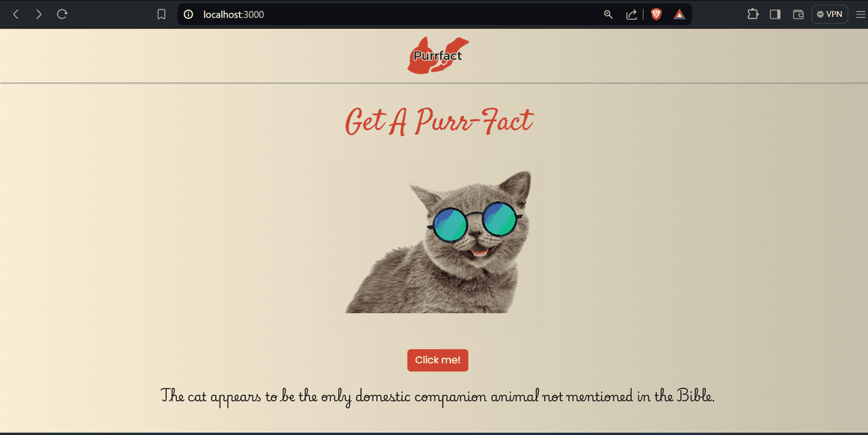The image size is (868, 435).
Task: Go forward using the forward arrow
Action: pyautogui.click(x=39, y=14)
